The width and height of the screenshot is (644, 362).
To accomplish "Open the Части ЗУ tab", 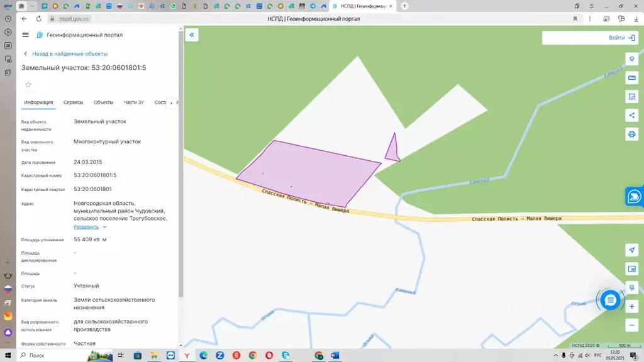I will coord(134,102).
